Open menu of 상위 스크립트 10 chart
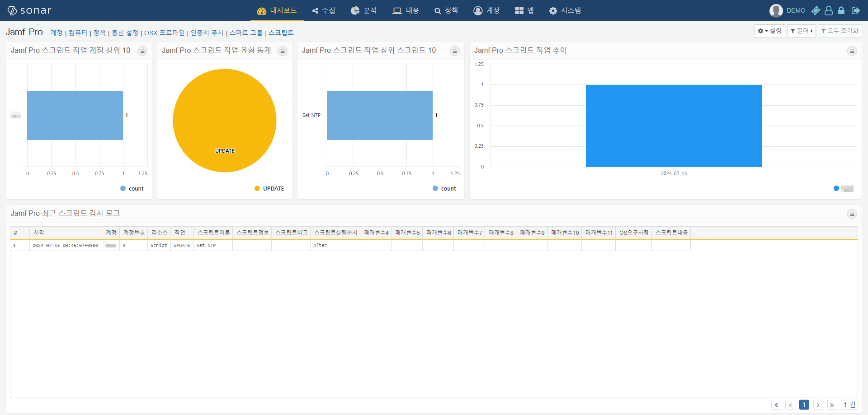This screenshot has width=868, height=415. [x=455, y=51]
